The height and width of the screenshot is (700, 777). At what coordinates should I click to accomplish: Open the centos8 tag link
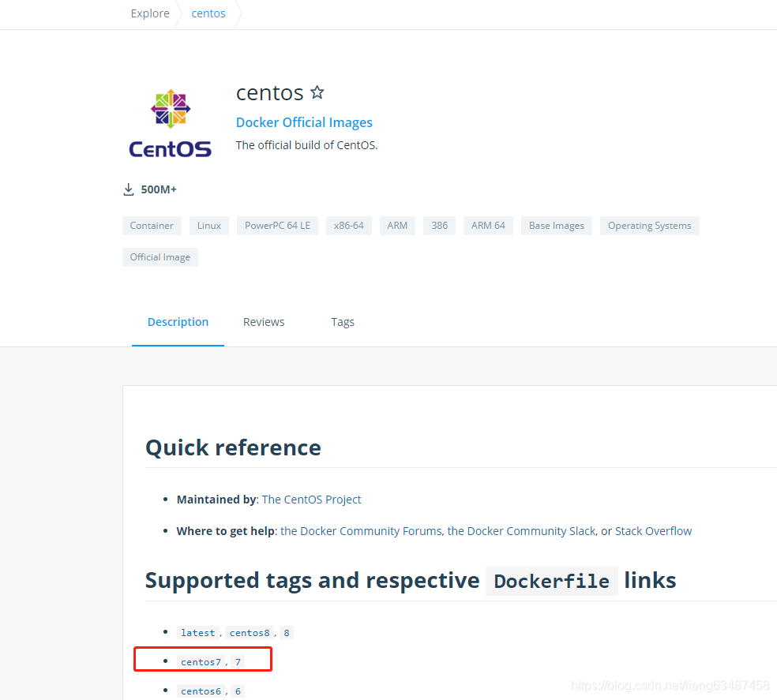[250, 633]
